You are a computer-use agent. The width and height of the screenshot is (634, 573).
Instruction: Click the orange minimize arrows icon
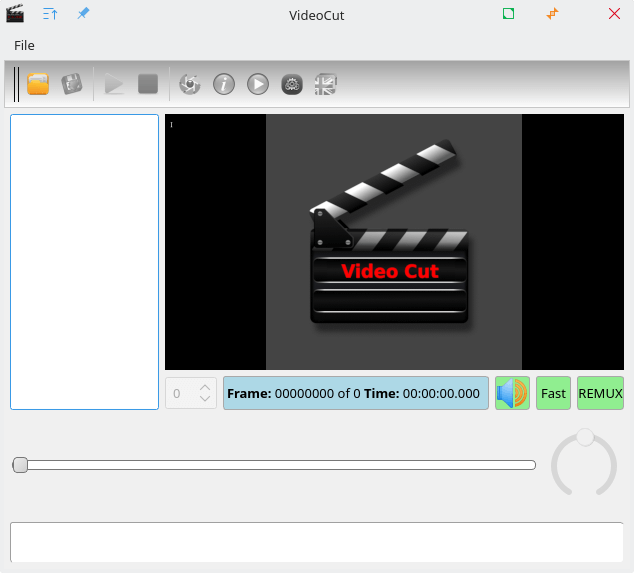click(x=552, y=14)
